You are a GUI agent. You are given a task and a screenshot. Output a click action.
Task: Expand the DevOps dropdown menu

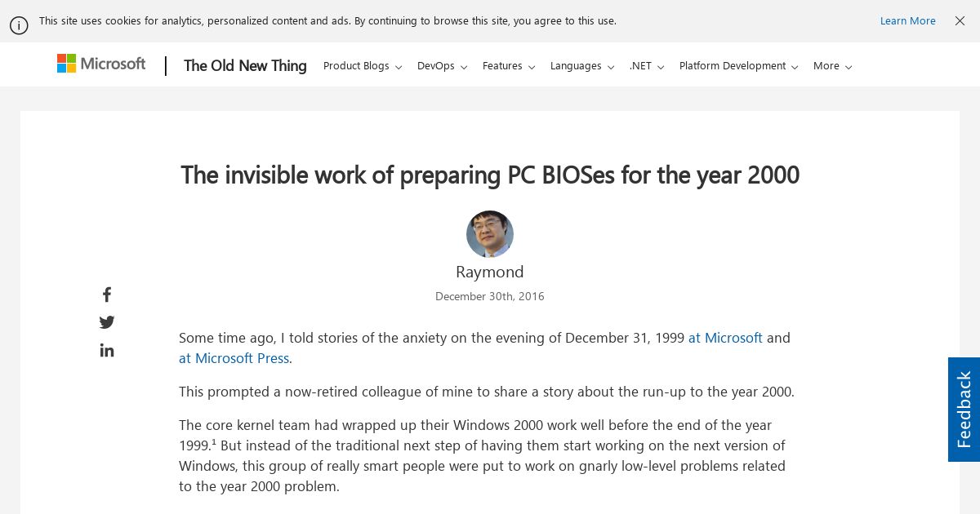(442, 66)
